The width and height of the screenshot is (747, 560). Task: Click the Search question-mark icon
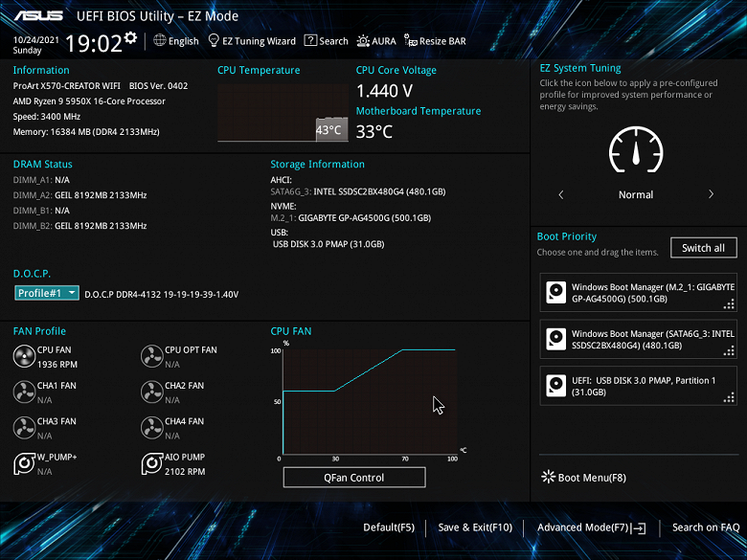[310, 40]
